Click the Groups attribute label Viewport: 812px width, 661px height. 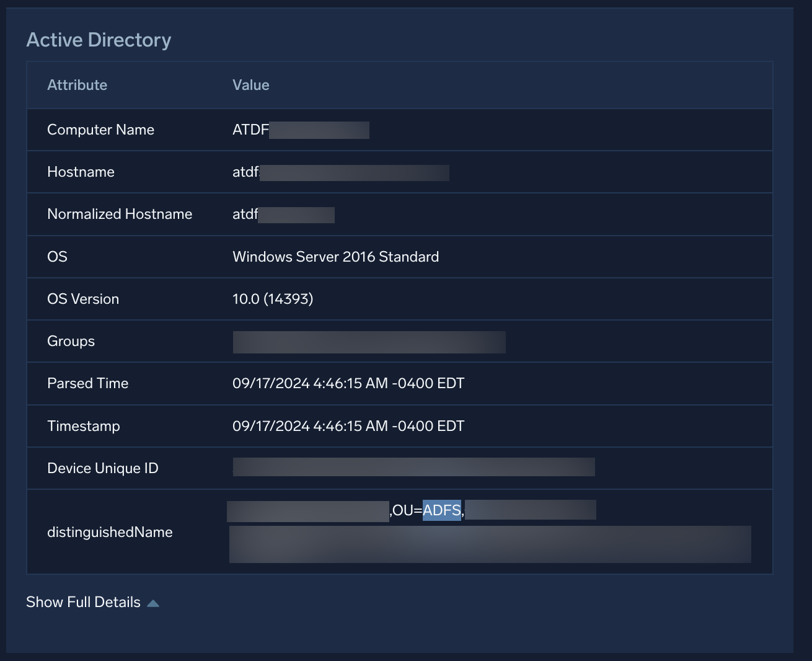pyautogui.click(x=71, y=340)
